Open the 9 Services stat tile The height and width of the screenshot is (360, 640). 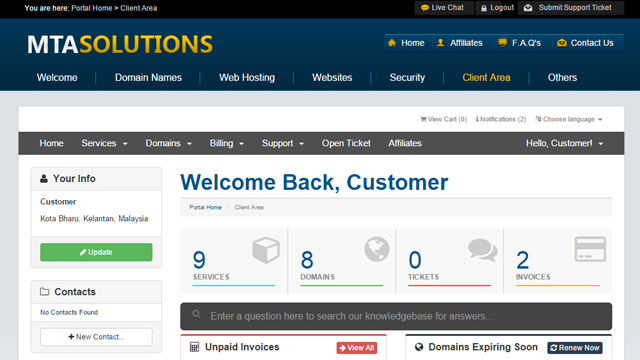pos(234,261)
